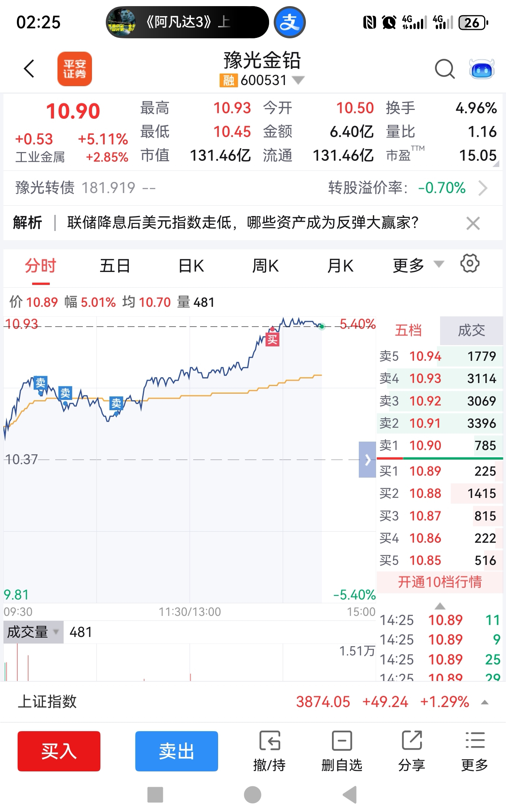Open chart settings gear icon
The height and width of the screenshot is (812, 506).
(x=470, y=264)
